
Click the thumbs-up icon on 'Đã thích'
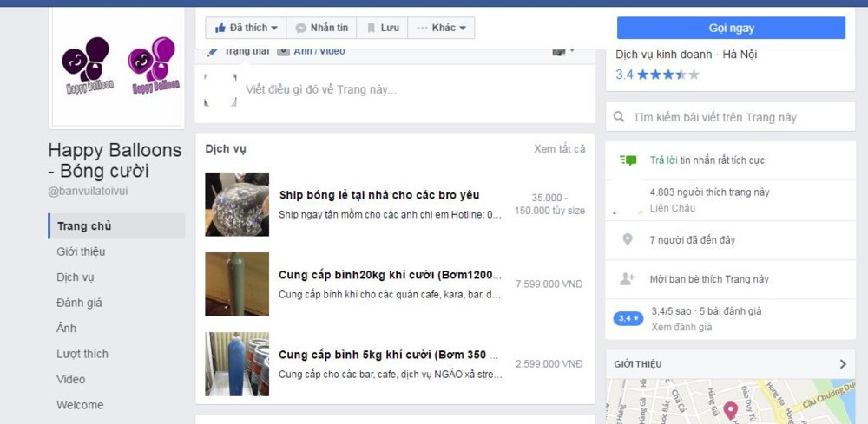(x=220, y=28)
